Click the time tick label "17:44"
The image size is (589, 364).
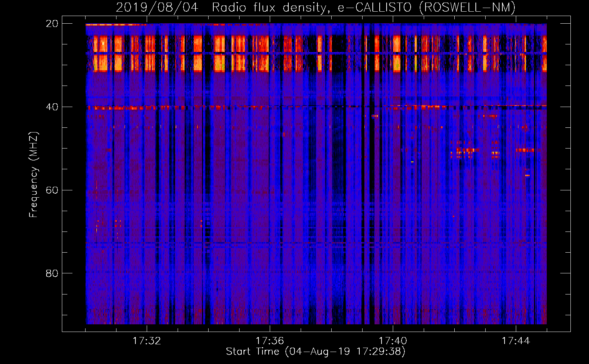[516, 341]
